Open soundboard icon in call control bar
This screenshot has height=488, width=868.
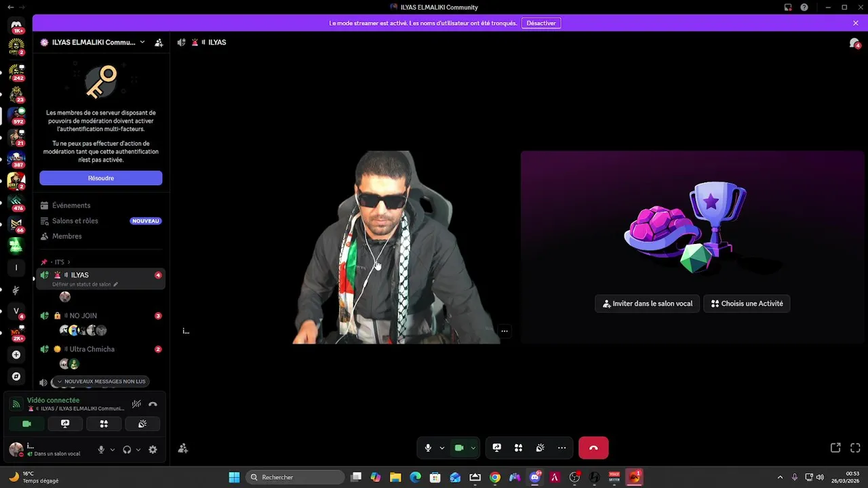pos(540,448)
